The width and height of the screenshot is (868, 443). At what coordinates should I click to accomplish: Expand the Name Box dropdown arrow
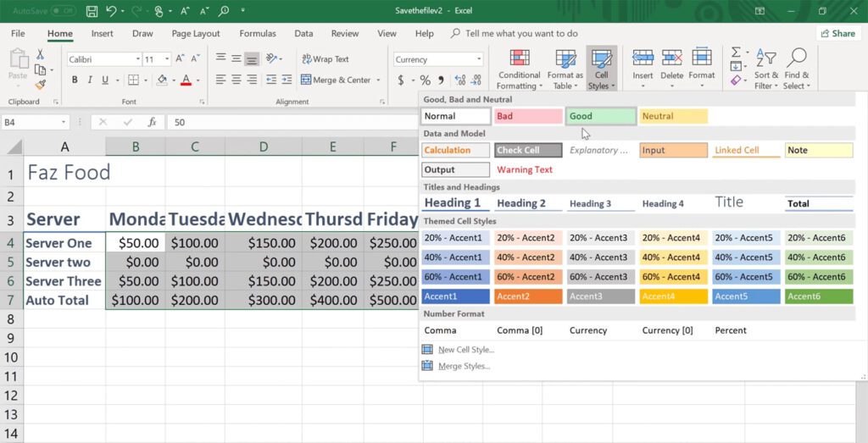64,122
